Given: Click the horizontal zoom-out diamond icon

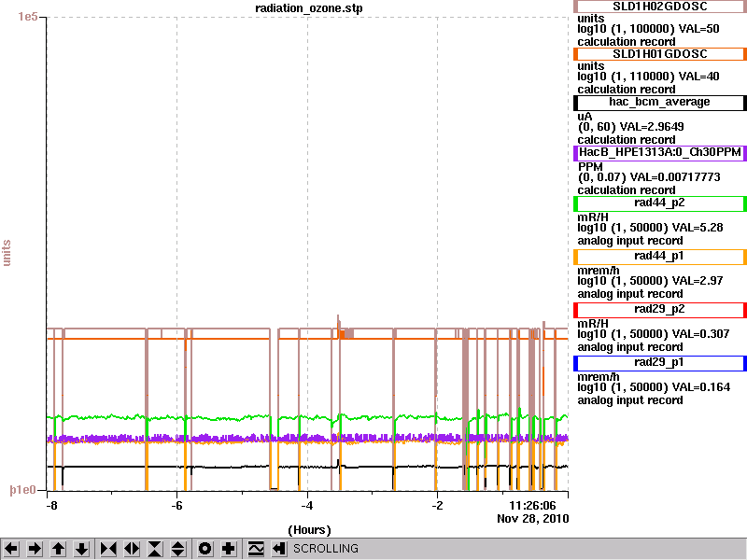Looking at the screenshot, I should pyautogui.click(x=132, y=549).
